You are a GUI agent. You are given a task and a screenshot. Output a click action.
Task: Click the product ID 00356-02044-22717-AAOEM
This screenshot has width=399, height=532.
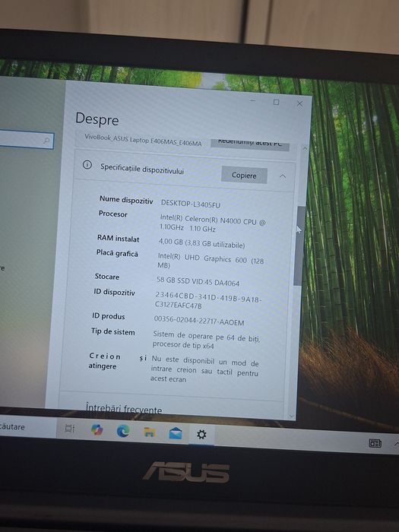coord(199,321)
